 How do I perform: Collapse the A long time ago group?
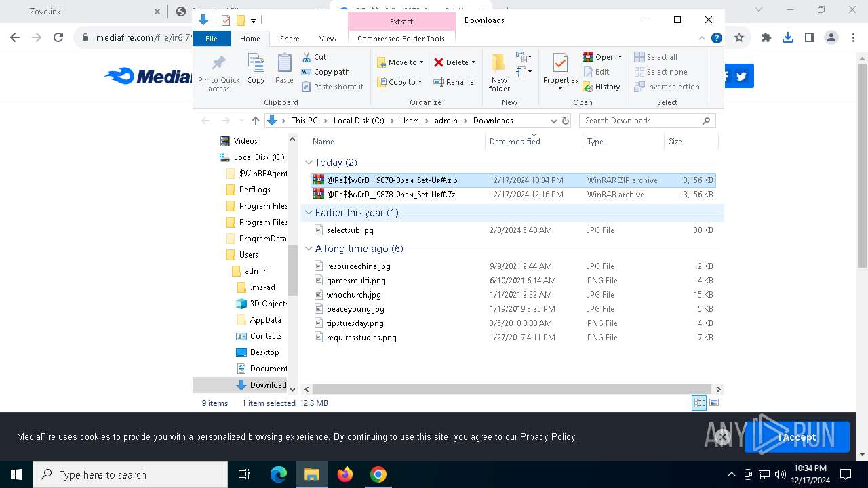(x=309, y=249)
